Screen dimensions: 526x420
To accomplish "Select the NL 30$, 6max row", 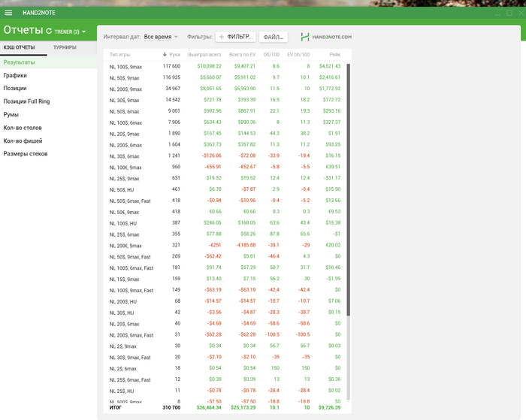I will point(225,156).
